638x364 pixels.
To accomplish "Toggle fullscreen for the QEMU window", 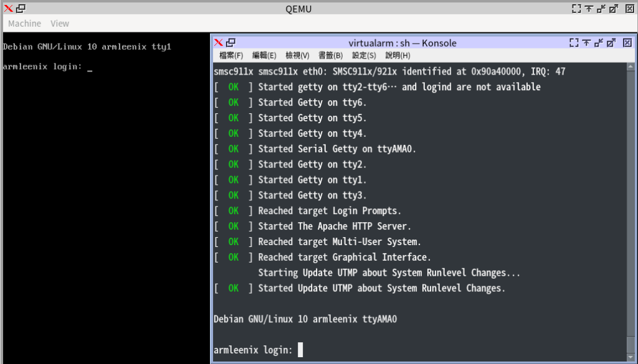I will (577, 9).
